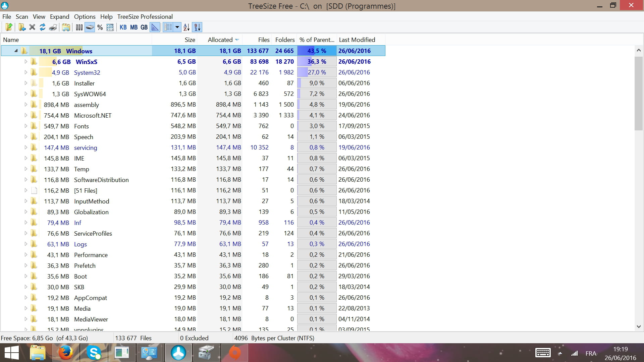Expand the Microsoft.NET folder
Screen dimensions: 644x362
pos(26,115)
